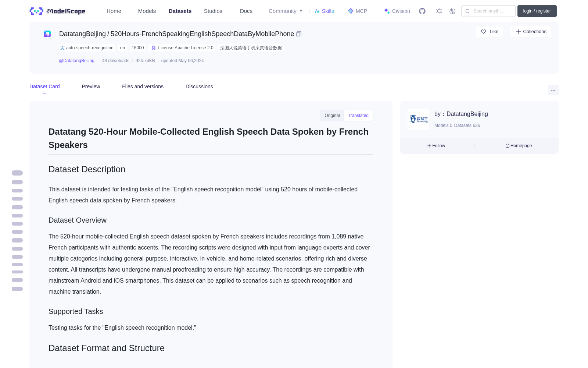Click 'Models 0' count
This screenshot has width=588, height=368.
coord(443,125)
